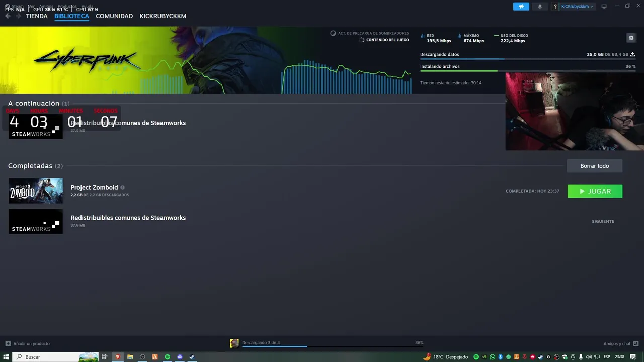This screenshot has width=644, height=362.
Task: Open Spotify from taskbar
Action: click(x=167, y=357)
